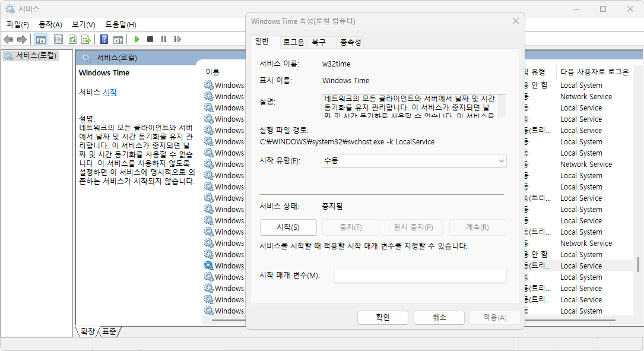Select the 표준 view tab at bottom

109,331
